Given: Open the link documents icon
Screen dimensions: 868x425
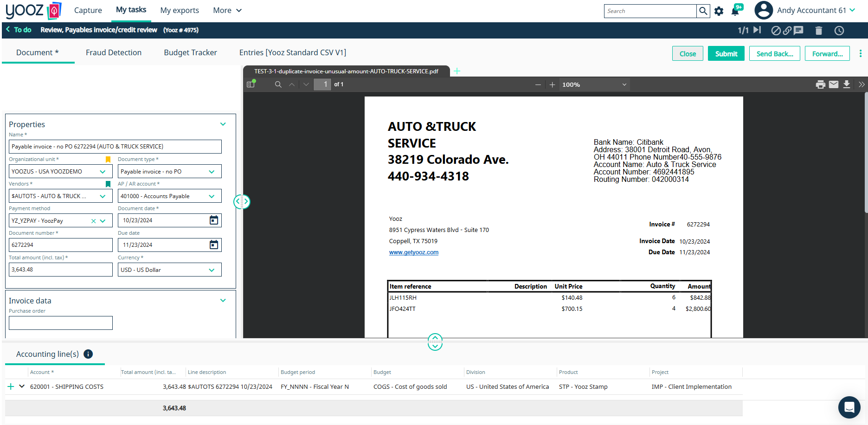Looking at the screenshot, I should (x=787, y=31).
